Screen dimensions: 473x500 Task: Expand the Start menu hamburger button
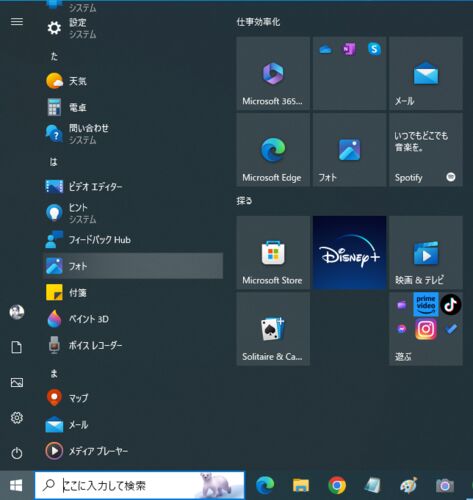click(x=17, y=22)
